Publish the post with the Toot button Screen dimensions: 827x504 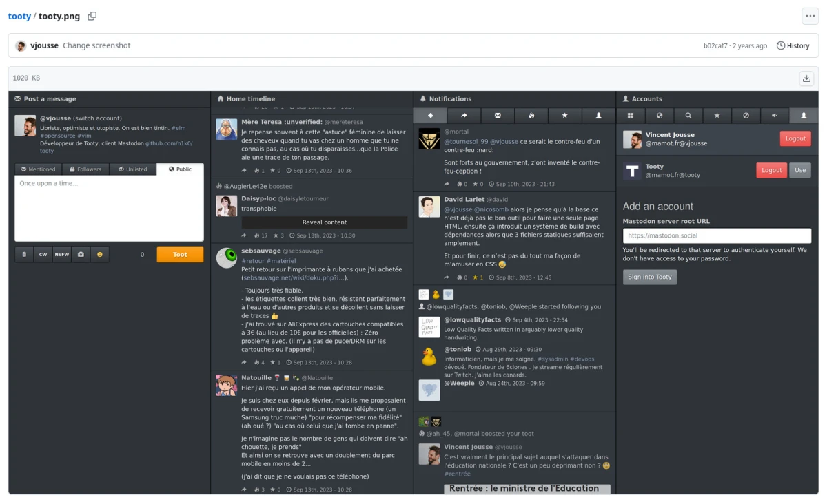[180, 254]
